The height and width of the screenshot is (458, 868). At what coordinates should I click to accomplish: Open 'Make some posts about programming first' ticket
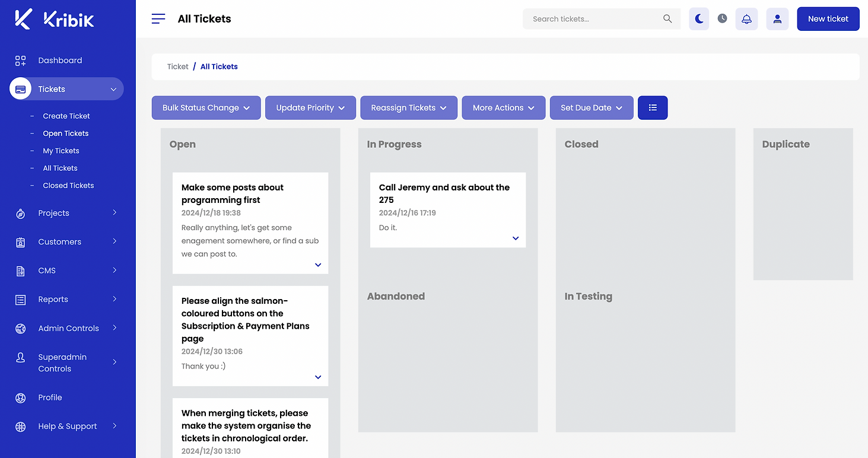coord(233,193)
